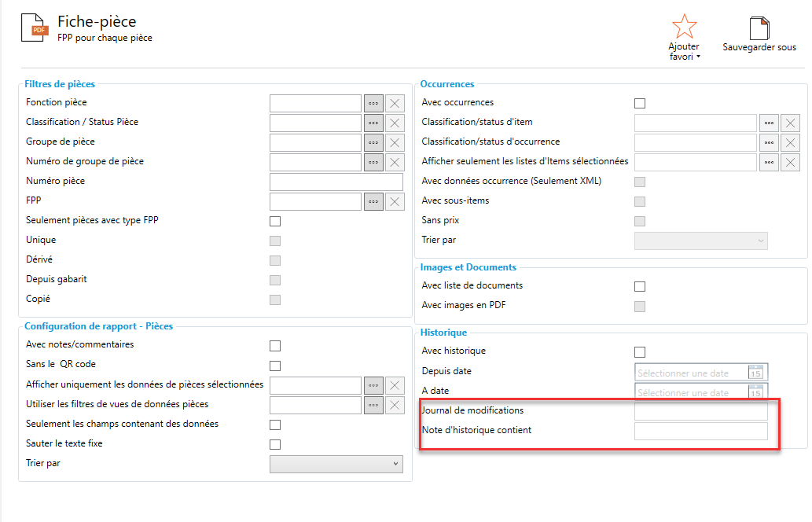Viewport: 812px width, 522px height.
Task: Tick the Avec occurrences checkbox
Action: [640, 103]
